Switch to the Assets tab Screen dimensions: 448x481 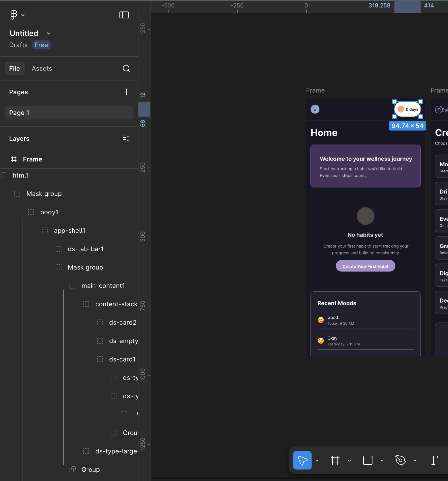click(x=42, y=68)
